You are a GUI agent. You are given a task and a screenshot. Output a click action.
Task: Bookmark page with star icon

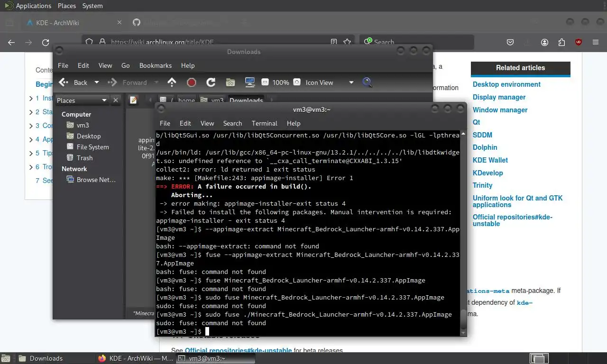pos(347,42)
